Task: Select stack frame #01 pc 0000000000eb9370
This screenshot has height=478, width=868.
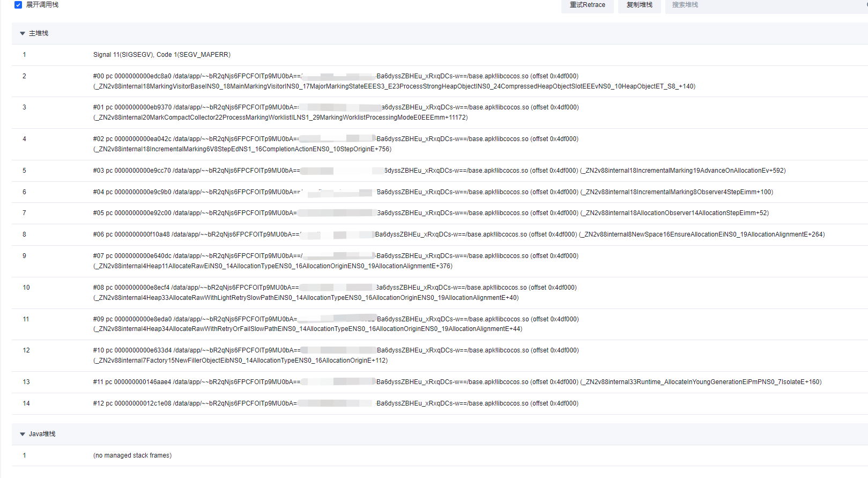Action: pyautogui.click(x=440, y=113)
